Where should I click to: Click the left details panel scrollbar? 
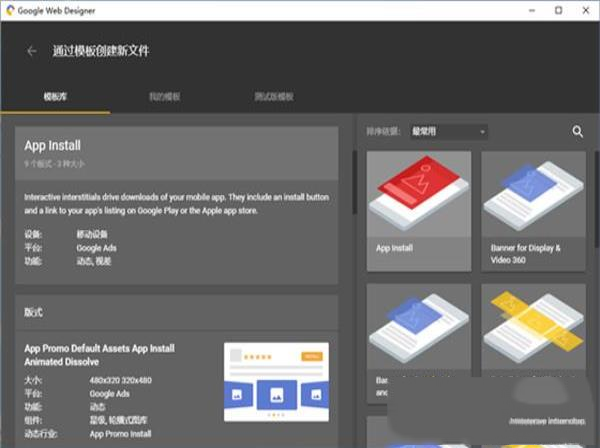click(x=354, y=182)
